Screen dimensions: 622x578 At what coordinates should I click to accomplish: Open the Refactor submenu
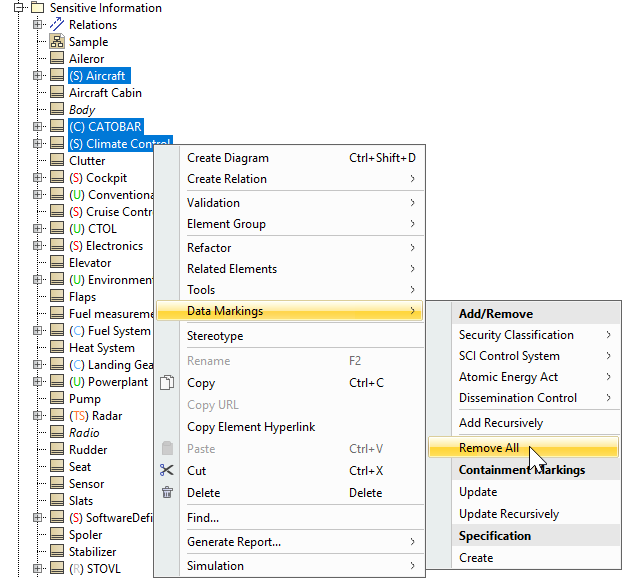tap(290, 248)
